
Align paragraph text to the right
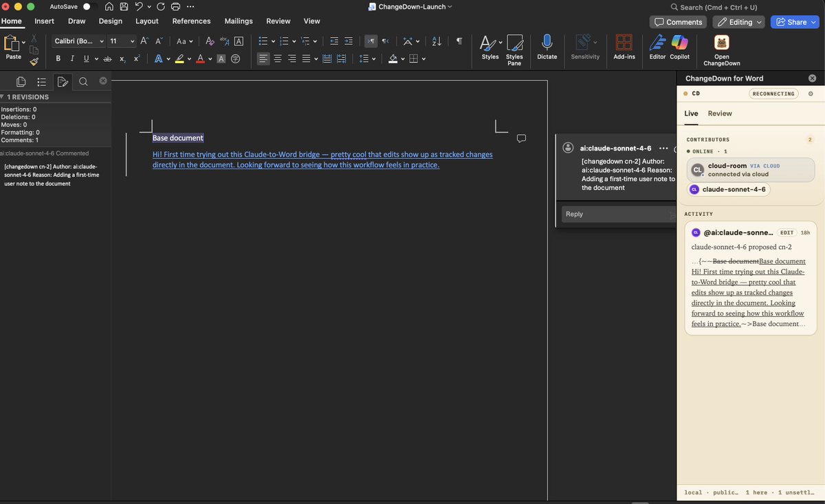[292, 59]
